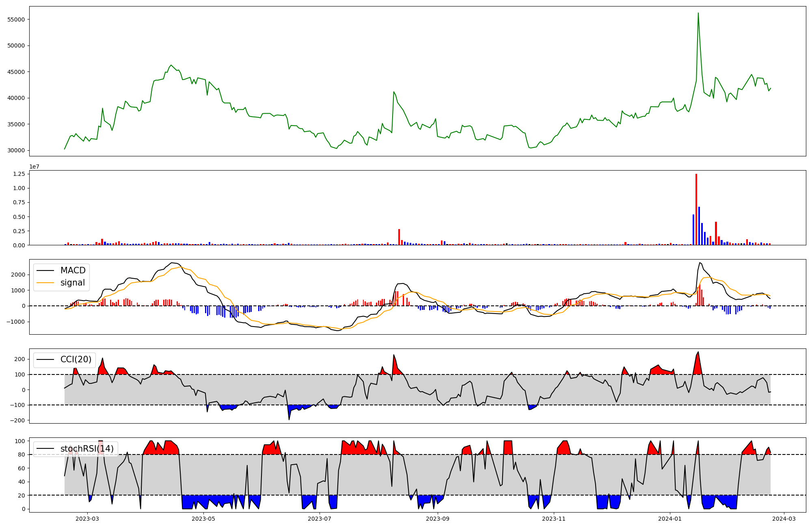Click the 2024-01 x-axis date label
Viewport: 812px width, 528px height.
[x=669, y=519]
